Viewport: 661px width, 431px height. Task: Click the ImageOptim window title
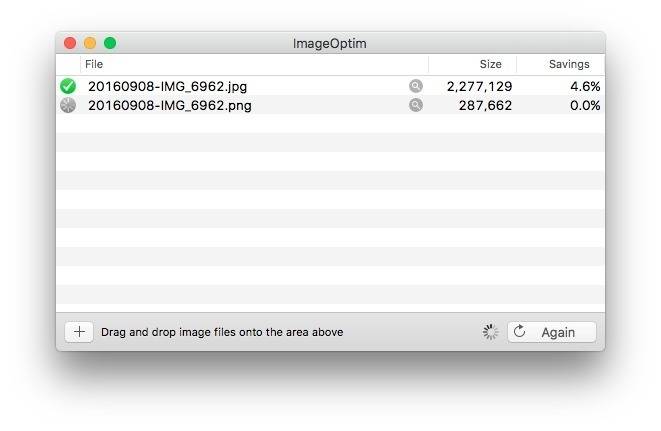pos(330,43)
